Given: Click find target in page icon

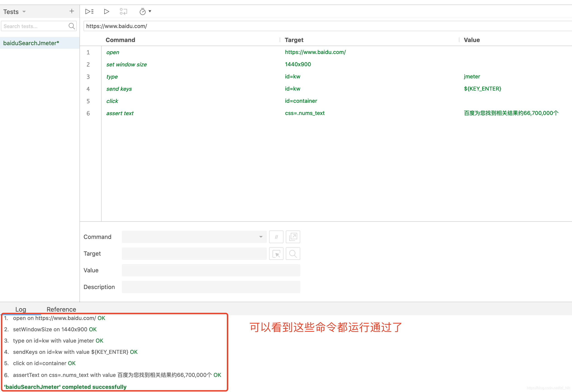Looking at the screenshot, I should tap(293, 254).
